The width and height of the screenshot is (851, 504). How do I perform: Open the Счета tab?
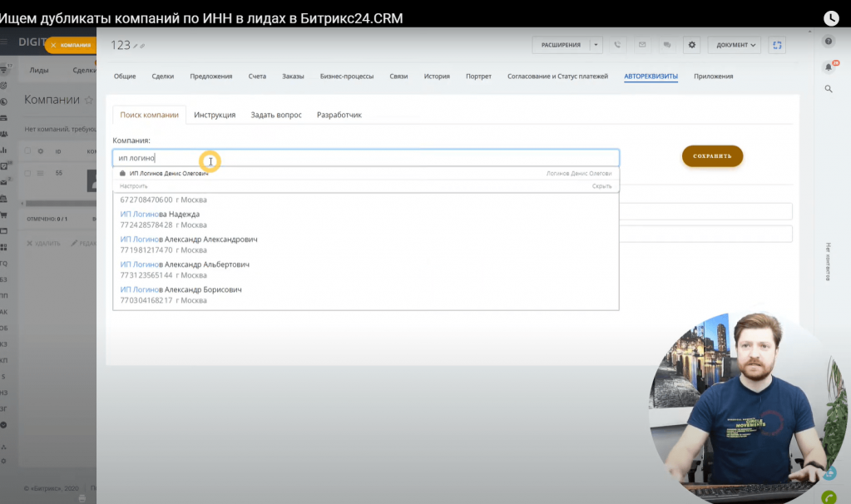257,77
